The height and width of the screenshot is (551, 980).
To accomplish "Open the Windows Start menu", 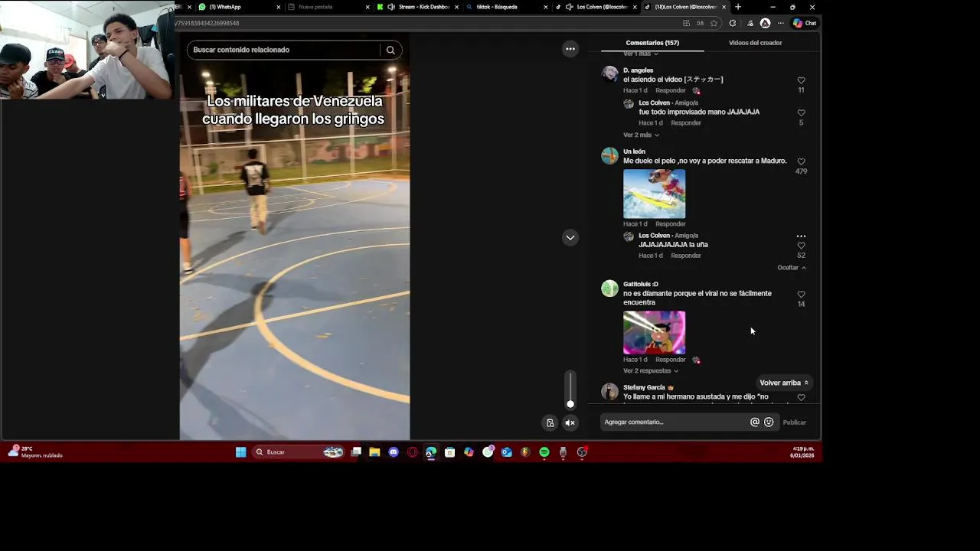I will coord(241,452).
